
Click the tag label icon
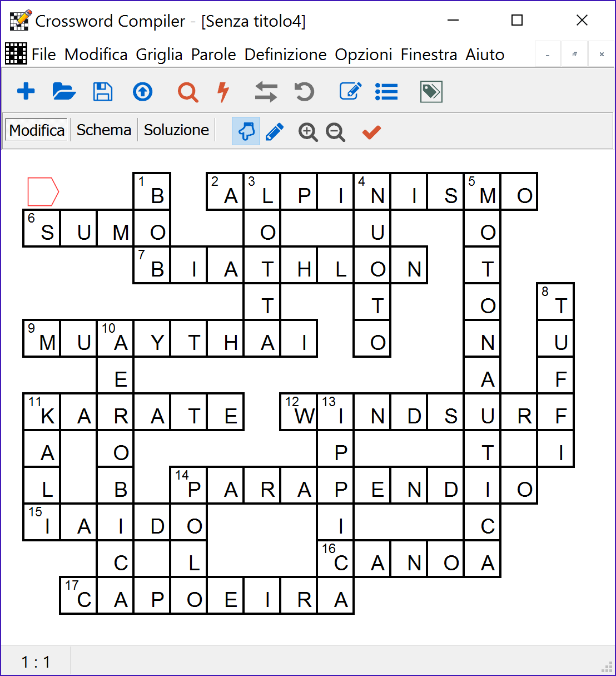430,91
